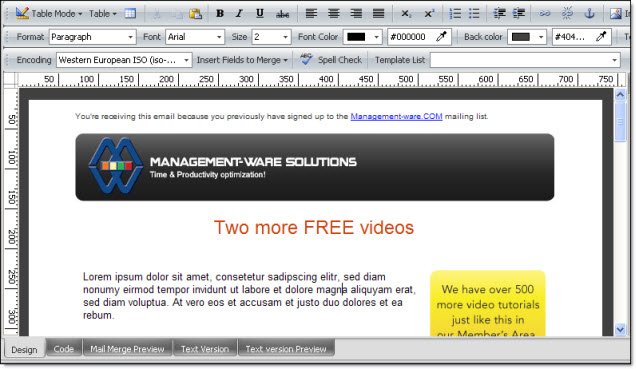The height and width of the screenshot is (369, 636).
Task: Align text right
Action: click(356, 13)
